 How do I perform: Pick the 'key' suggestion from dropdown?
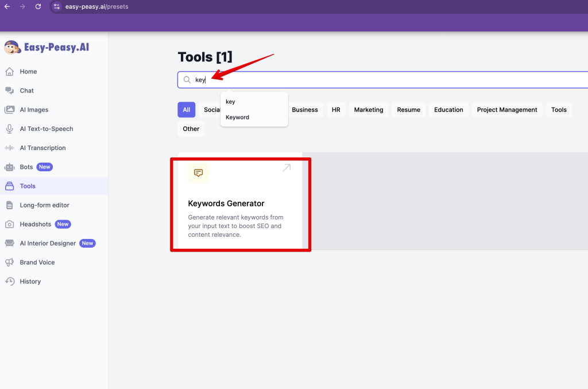[230, 102]
